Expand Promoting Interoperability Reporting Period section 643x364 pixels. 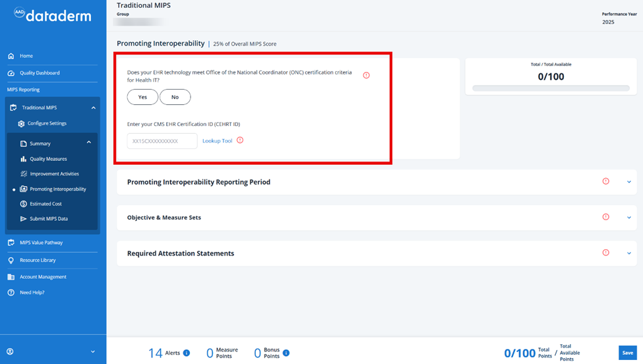629,182
